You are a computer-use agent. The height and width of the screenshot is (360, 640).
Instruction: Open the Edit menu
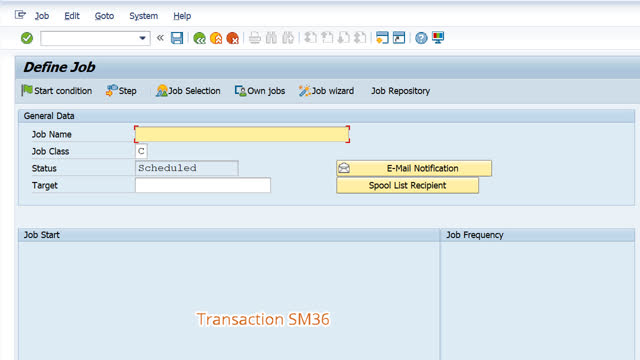(x=72, y=16)
